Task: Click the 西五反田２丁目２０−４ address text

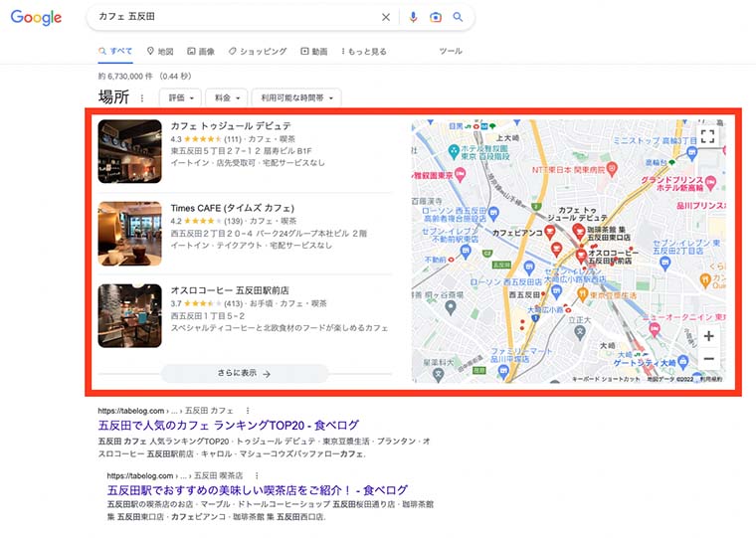Action: coord(269,234)
